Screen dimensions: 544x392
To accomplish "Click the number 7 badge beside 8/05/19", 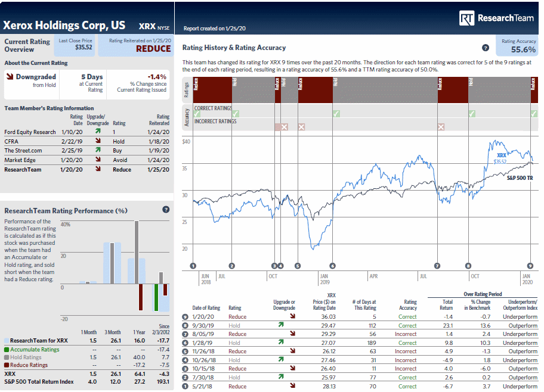I will click(186, 334).
